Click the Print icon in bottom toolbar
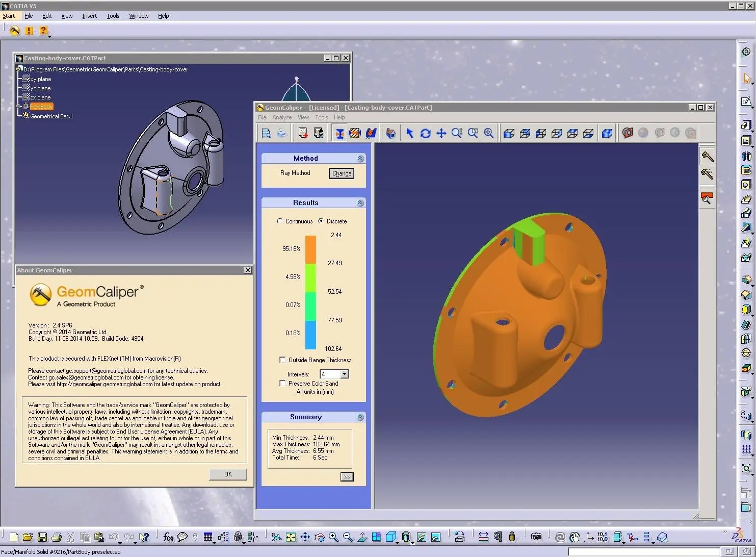The width and height of the screenshot is (756, 557). pos(57,537)
